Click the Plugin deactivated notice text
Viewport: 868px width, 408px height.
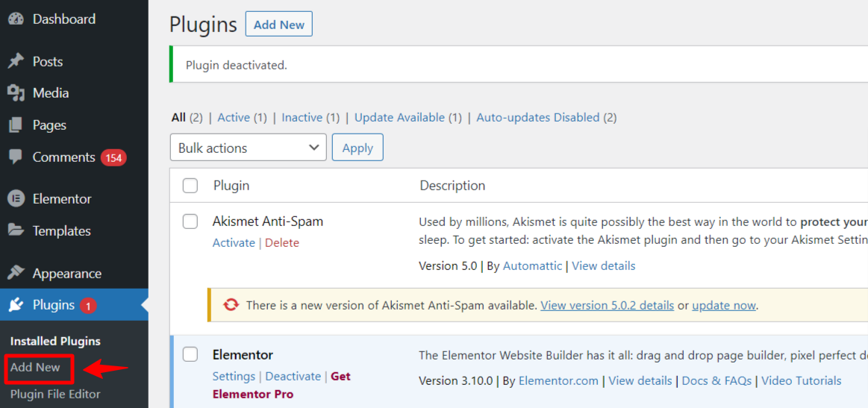pyautogui.click(x=237, y=66)
